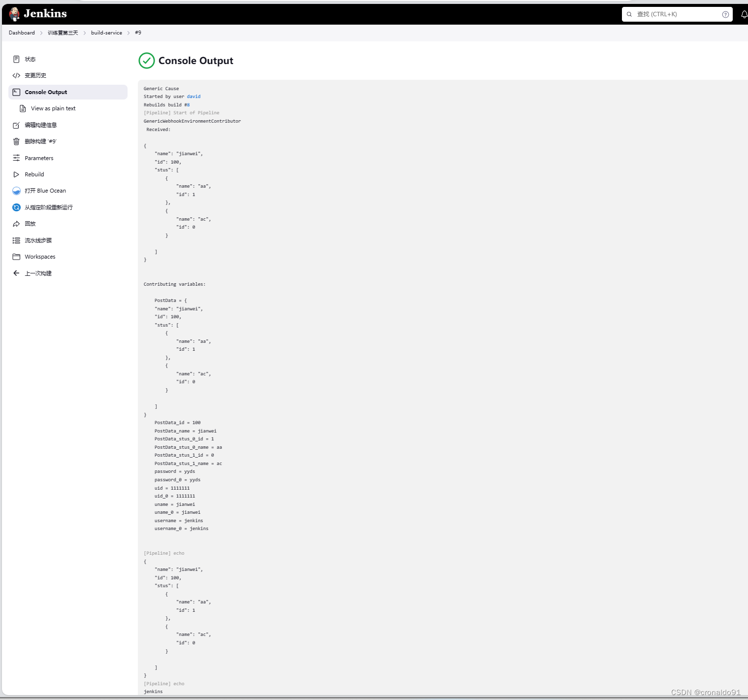The image size is (748, 700).
Task: Expand the 训练营第三天 breadcrumb chevron
Action: [84, 33]
